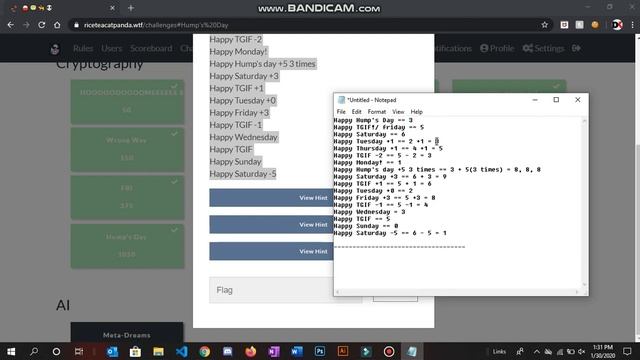Open Profile link in site navbar
The image size is (640, 360).
[497, 48]
